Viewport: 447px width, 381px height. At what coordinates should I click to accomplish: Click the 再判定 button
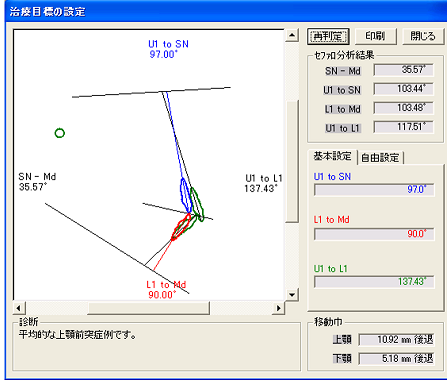tap(328, 36)
